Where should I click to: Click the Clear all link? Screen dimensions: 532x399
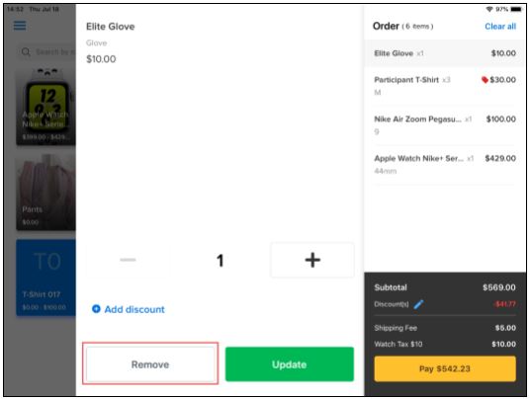pyautogui.click(x=500, y=26)
